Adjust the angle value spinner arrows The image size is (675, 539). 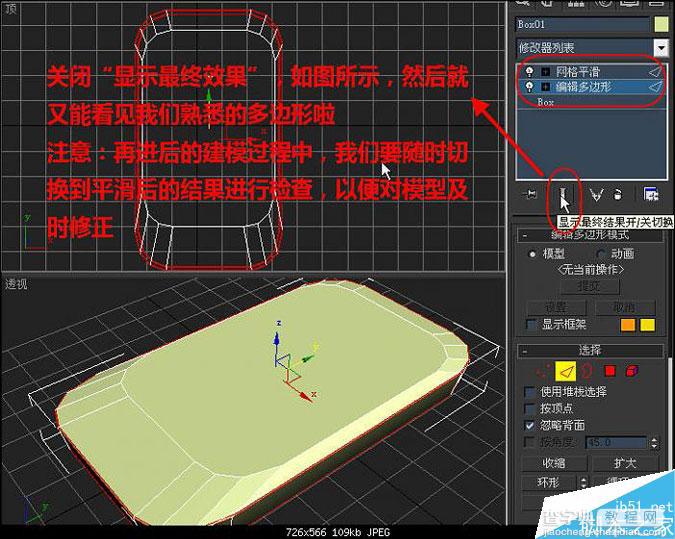tap(655, 443)
